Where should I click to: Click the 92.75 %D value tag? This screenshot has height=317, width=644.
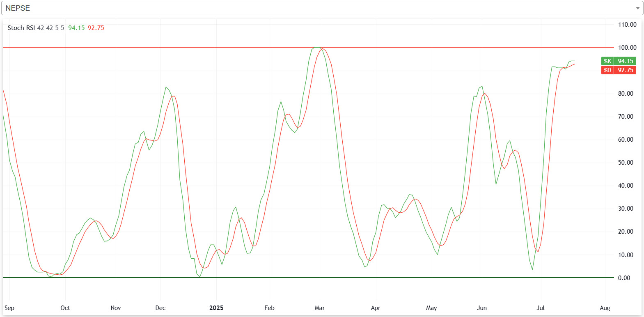point(626,70)
